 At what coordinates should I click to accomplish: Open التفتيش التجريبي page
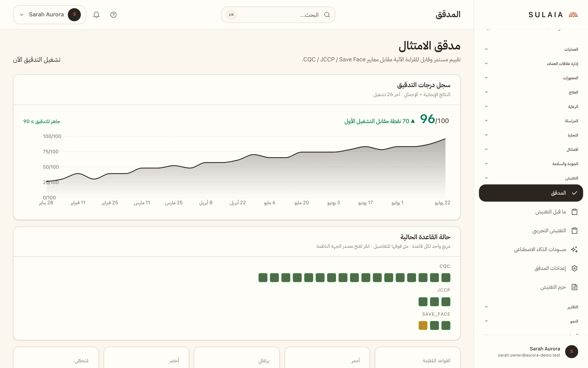point(531,230)
